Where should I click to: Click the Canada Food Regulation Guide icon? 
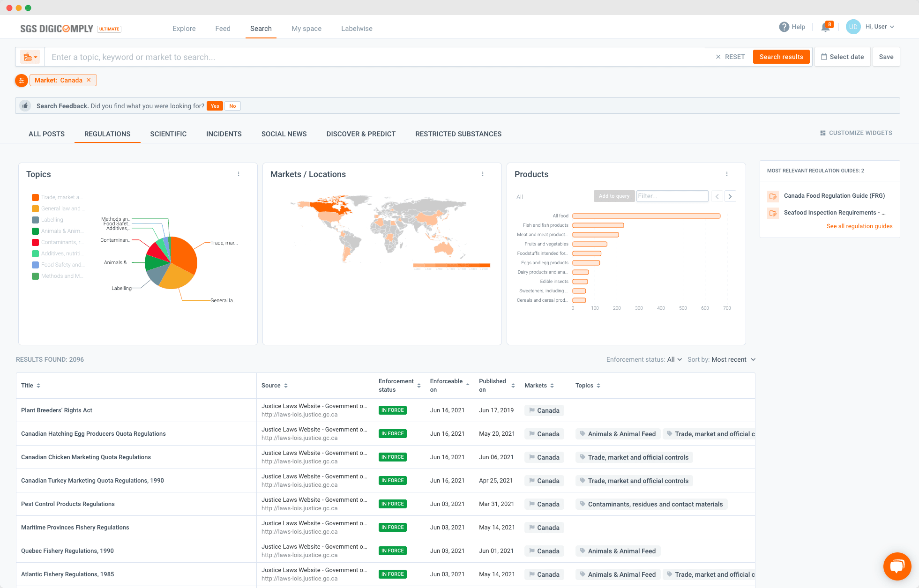(773, 196)
